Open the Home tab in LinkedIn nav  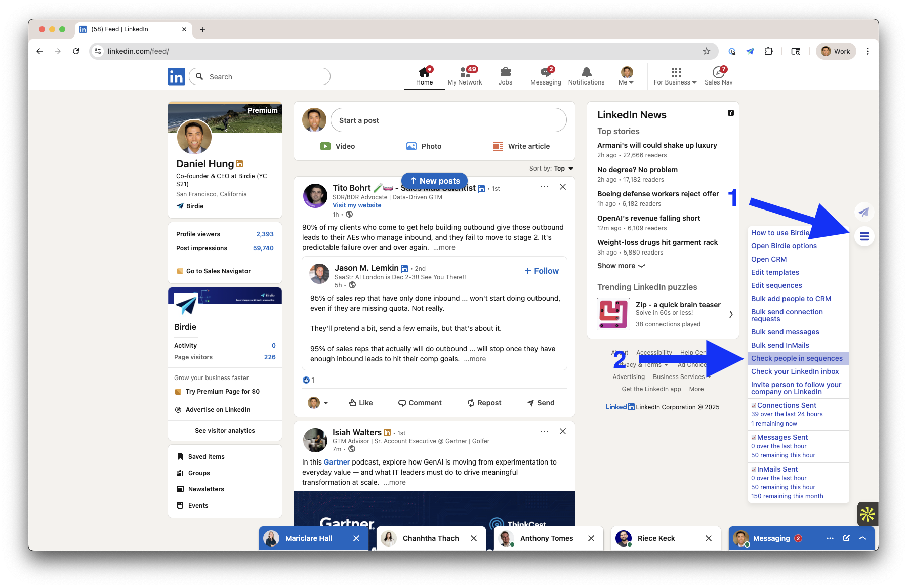tap(424, 76)
